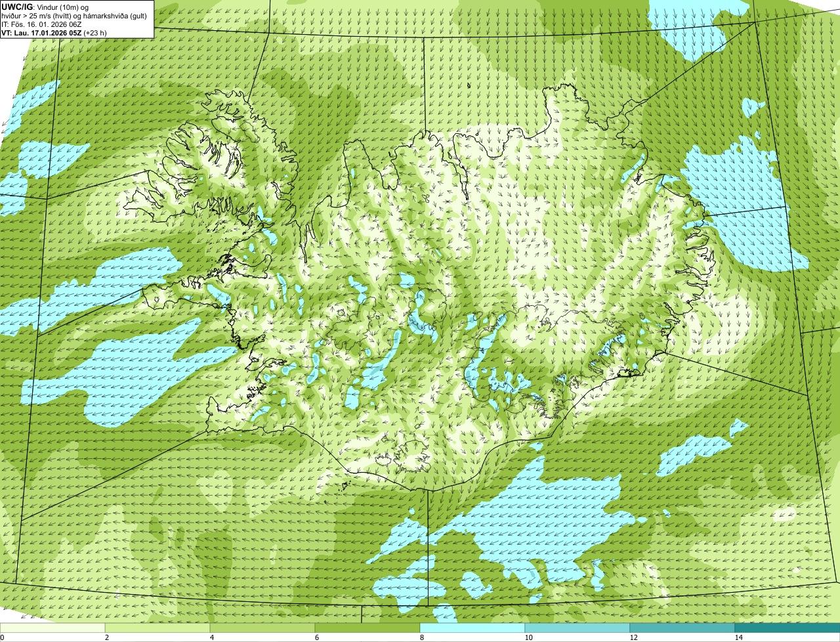Click the '4' tick label on color scale

point(211,637)
